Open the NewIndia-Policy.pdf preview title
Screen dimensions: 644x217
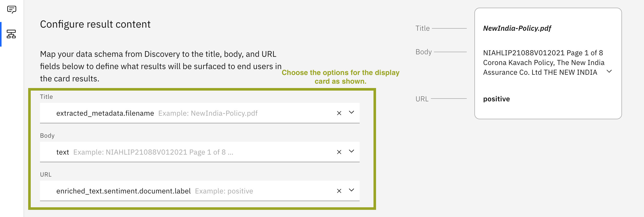click(517, 28)
